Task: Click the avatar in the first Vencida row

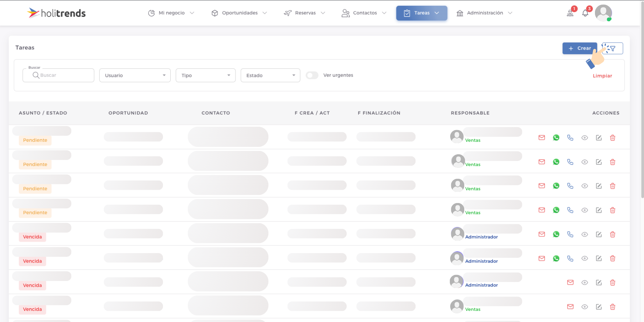Action: (458, 234)
